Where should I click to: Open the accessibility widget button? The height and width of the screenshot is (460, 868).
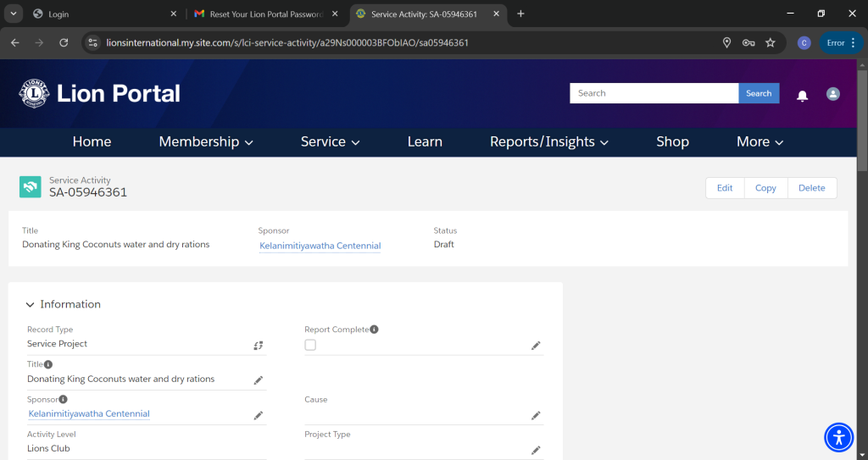839,437
